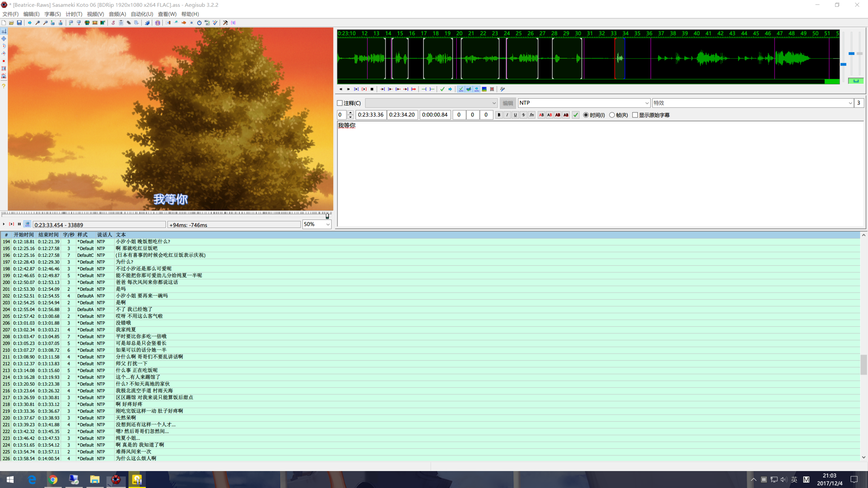Open the Translation Assistant anime girl icon
Image resolution: width=868 pixels, height=488 pixels.
point(157,23)
